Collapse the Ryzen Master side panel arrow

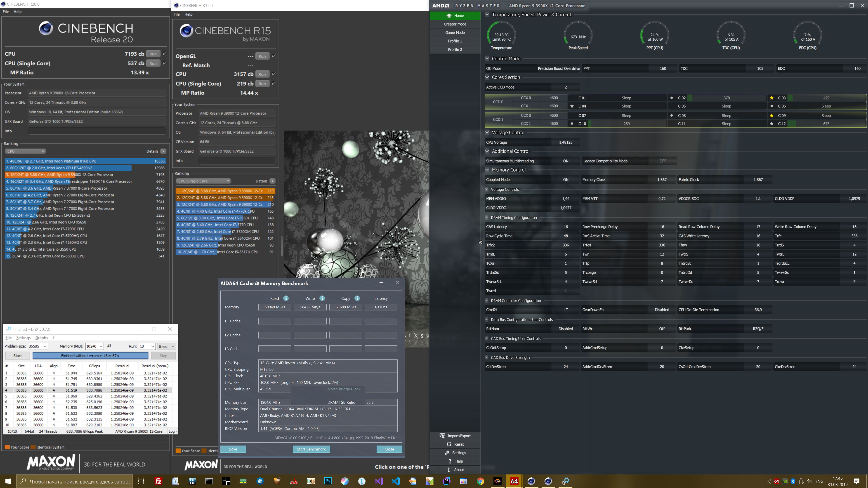[x=481, y=242]
